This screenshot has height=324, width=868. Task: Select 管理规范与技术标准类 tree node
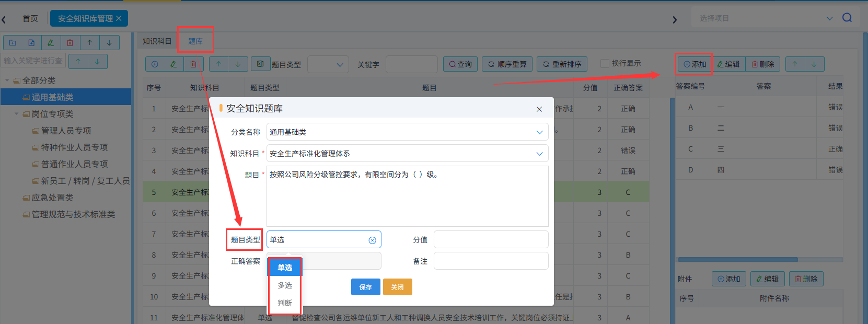click(73, 214)
